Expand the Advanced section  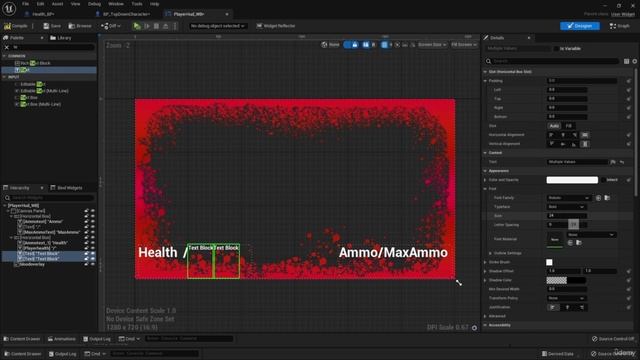click(485, 316)
